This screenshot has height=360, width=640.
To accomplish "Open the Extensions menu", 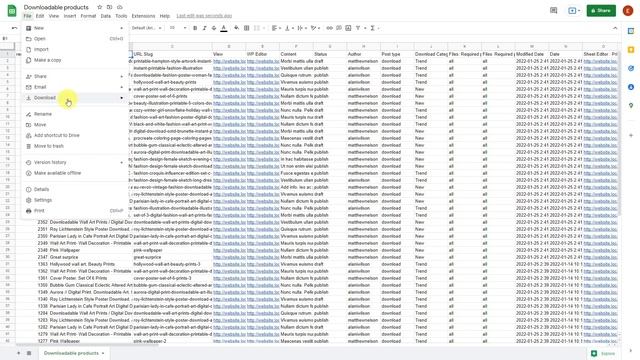I will point(143,16).
